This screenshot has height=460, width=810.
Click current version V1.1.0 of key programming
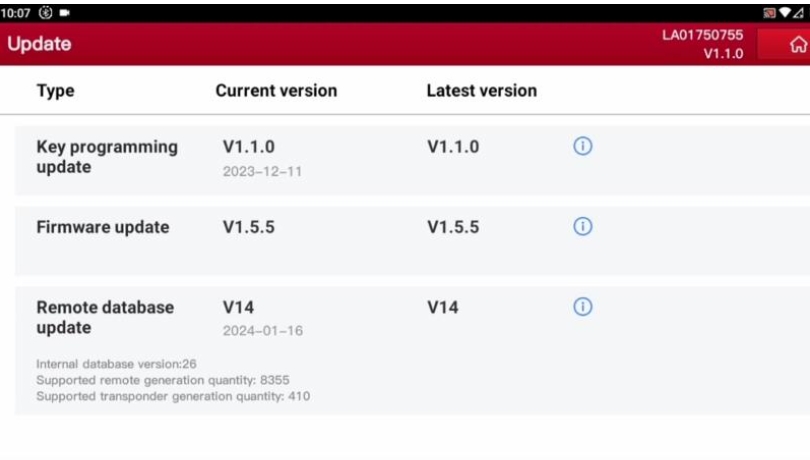coord(249,147)
